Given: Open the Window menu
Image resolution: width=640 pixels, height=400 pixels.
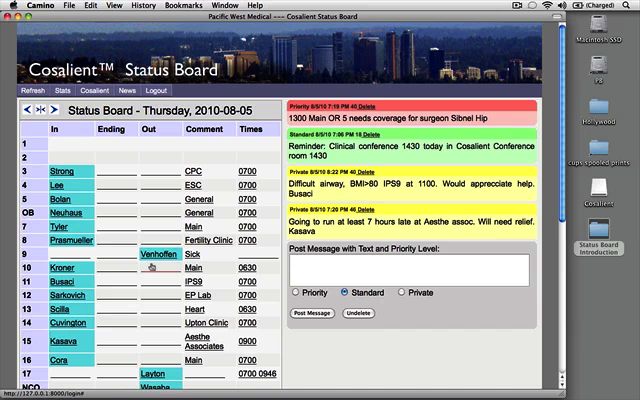Looking at the screenshot, I should [x=225, y=5].
